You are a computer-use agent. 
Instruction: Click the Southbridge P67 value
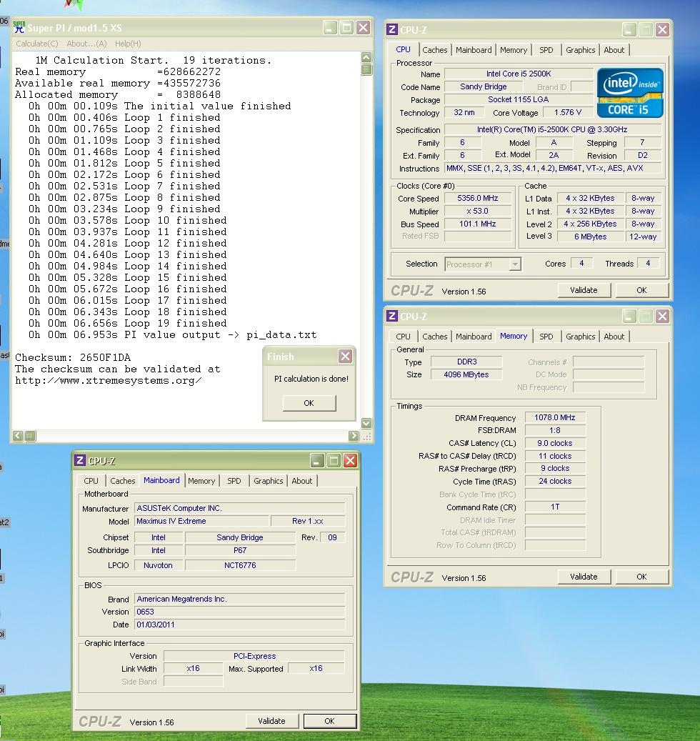coord(241,550)
